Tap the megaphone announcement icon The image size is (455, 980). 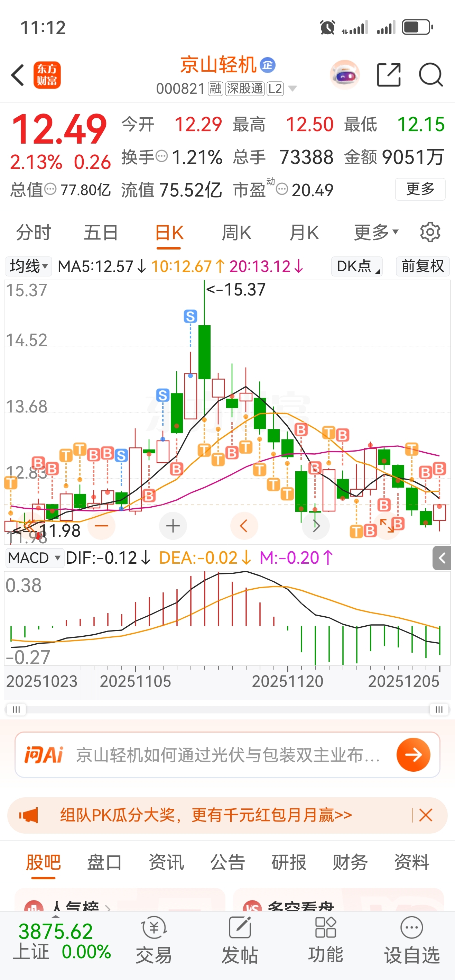tap(29, 815)
